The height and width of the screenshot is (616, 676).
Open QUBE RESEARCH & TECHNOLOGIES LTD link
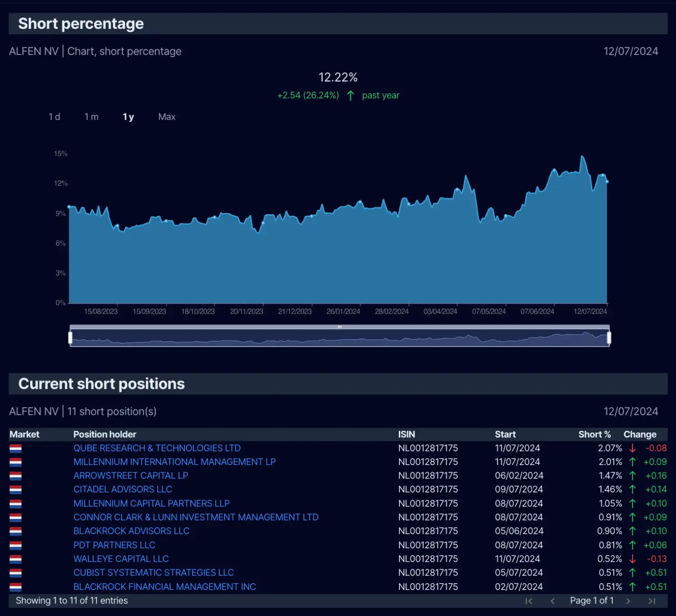[157, 448]
